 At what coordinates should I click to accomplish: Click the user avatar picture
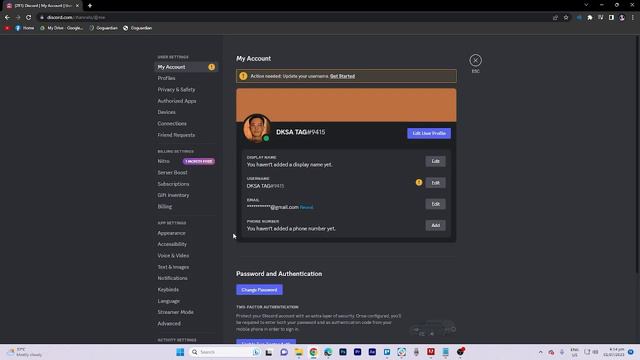[256, 128]
